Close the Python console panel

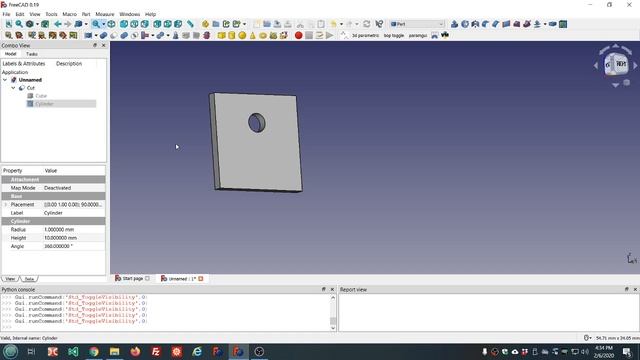332,289
